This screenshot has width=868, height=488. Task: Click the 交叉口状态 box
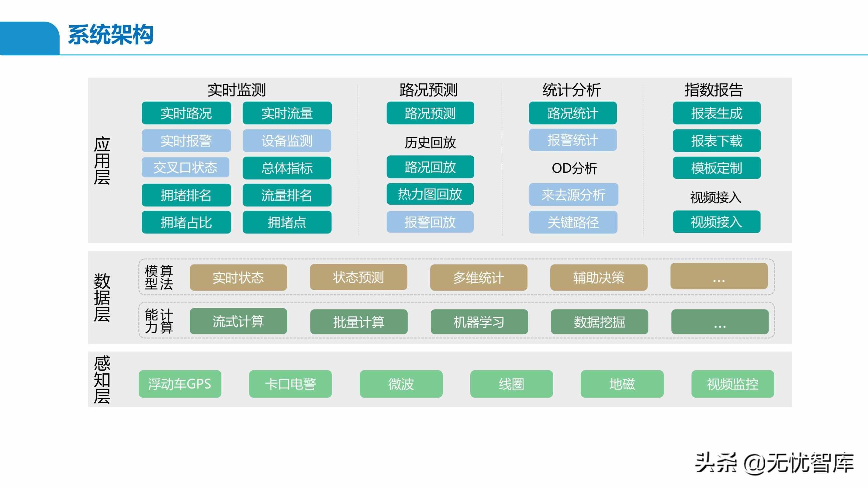click(185, 168)
